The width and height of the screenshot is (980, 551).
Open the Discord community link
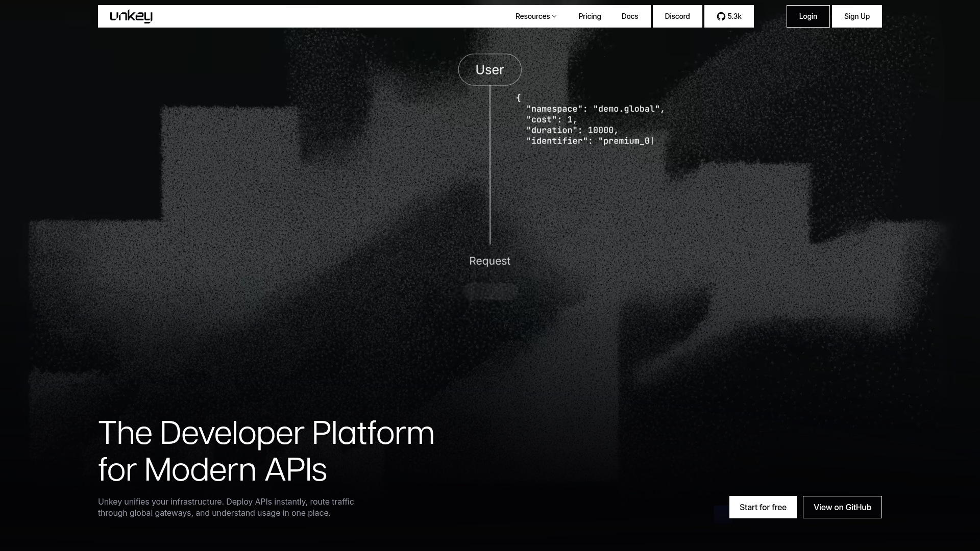tap(677, 16)
